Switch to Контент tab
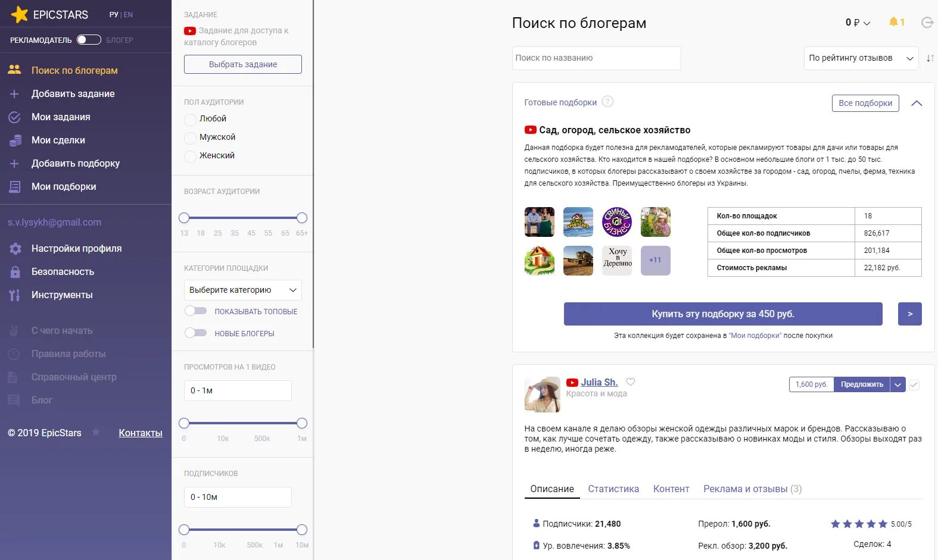Viewport: 938px width, 560px height. (671, 489)
